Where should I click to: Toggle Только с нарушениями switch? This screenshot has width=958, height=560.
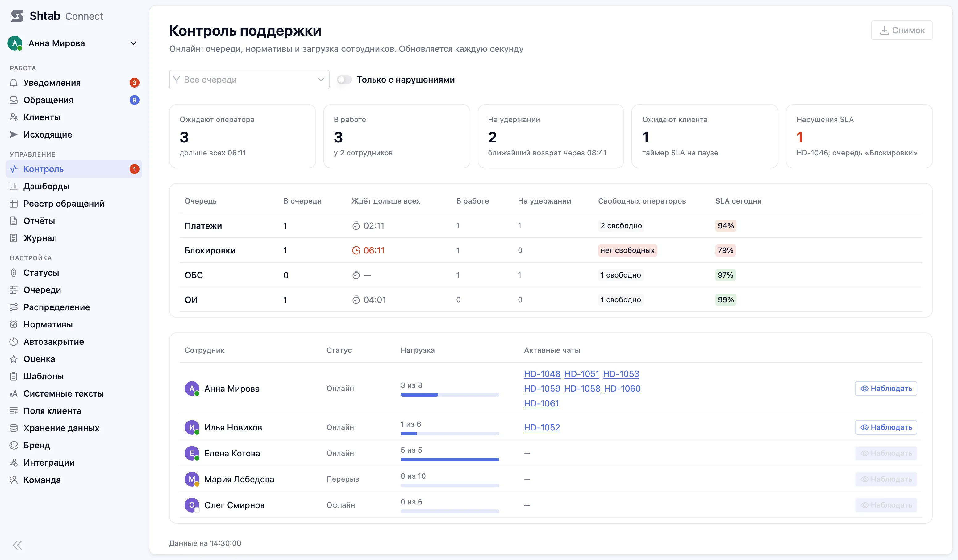point(344,79)
